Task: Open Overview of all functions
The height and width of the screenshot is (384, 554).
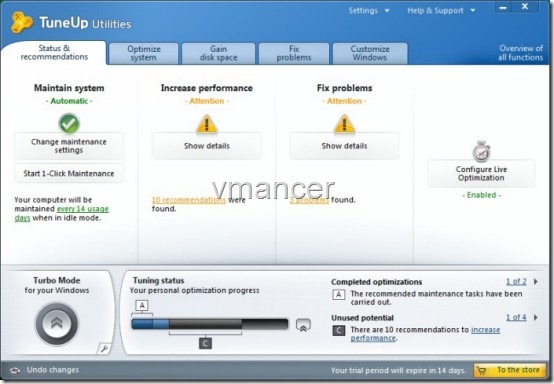Action: pyautogui.click(x=520, y=53)
